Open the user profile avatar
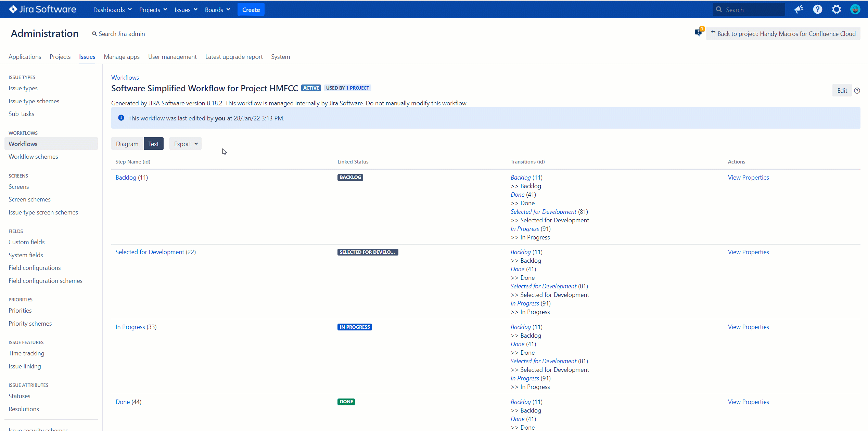The width and height of the screenshot is (868, 431). tap(855, 10)
